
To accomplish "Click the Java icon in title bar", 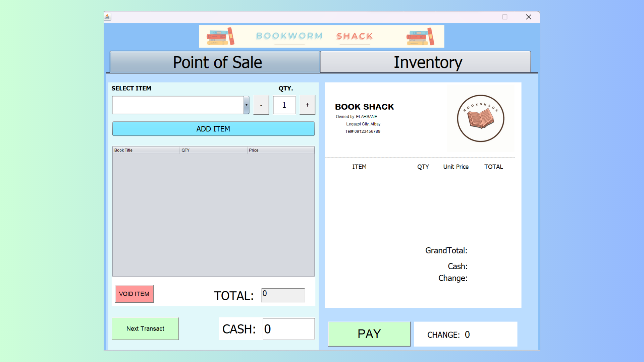I will point(107,17).
